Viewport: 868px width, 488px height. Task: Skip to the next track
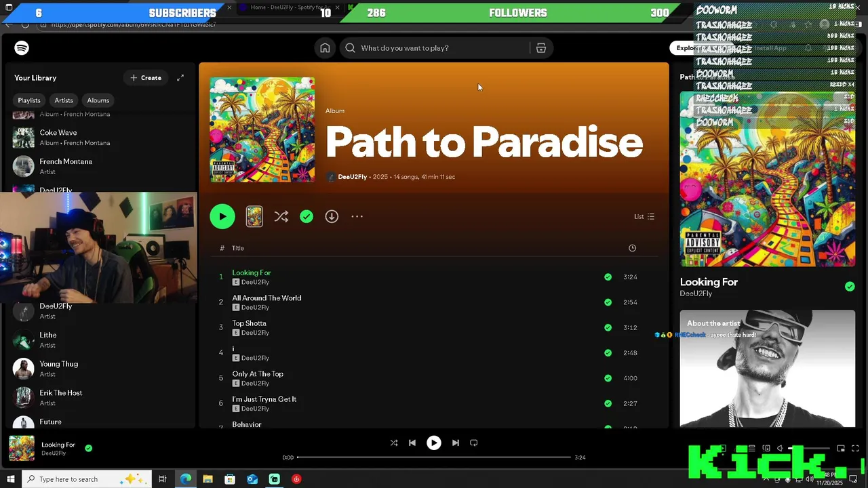pos(456,443)
